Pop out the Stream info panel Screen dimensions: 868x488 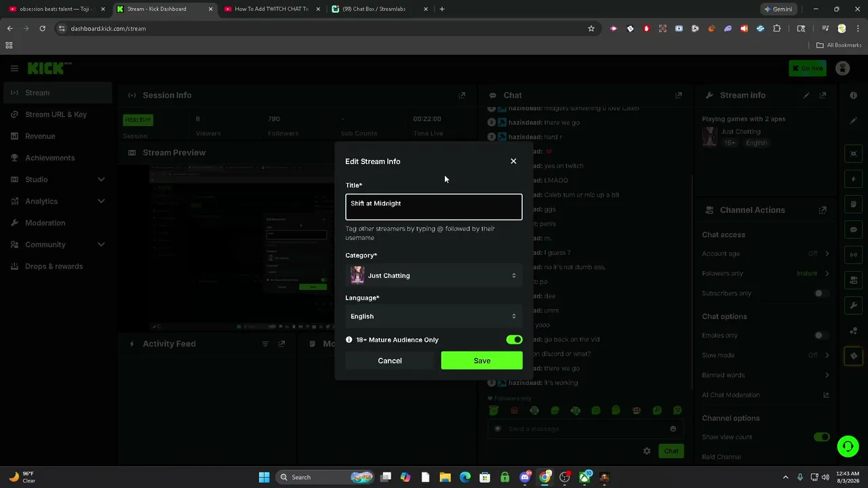(823, 96)
